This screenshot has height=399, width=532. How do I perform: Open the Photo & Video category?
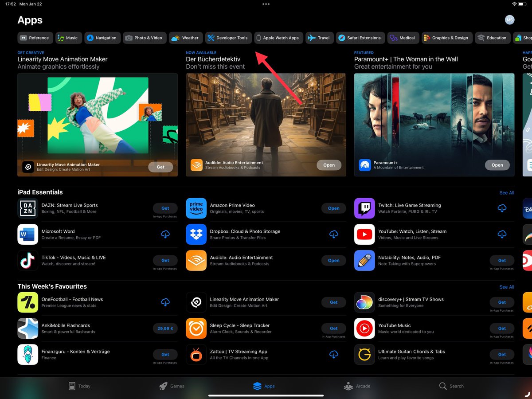point(145,38)
